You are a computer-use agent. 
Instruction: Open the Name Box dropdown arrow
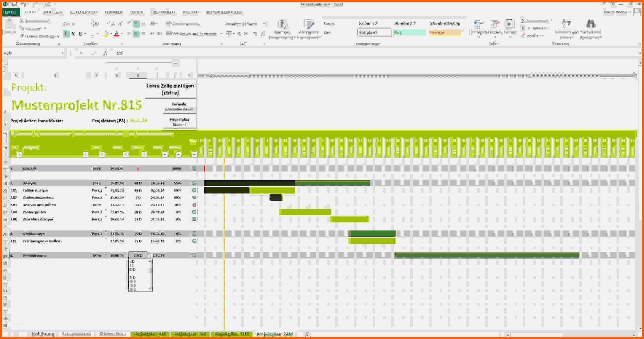point(63,53)
